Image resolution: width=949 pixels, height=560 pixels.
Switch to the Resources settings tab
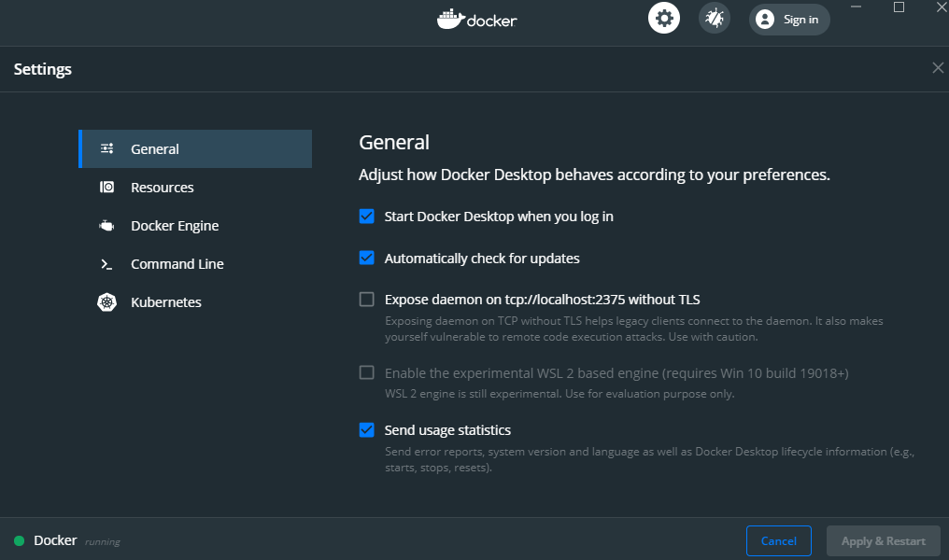(x=163, y=188)
